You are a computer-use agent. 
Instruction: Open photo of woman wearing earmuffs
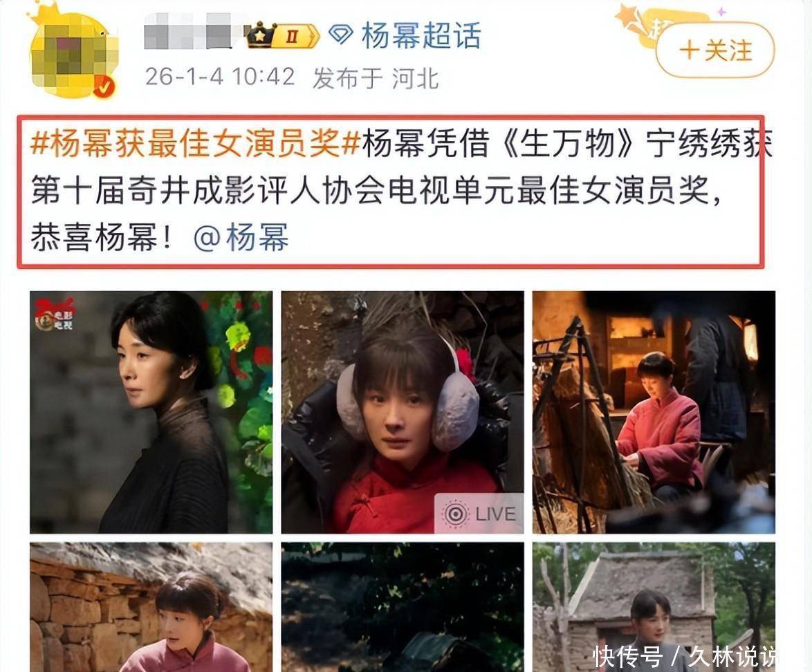tap(403, 412)
